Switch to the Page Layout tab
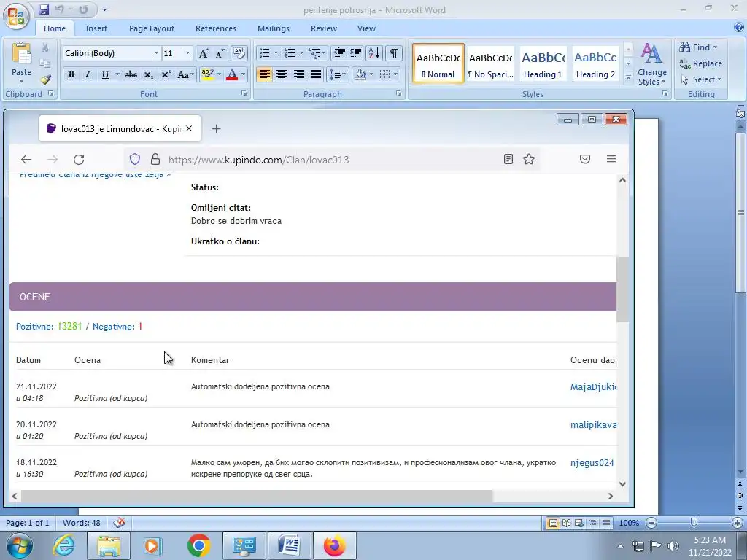 point(152,28)
